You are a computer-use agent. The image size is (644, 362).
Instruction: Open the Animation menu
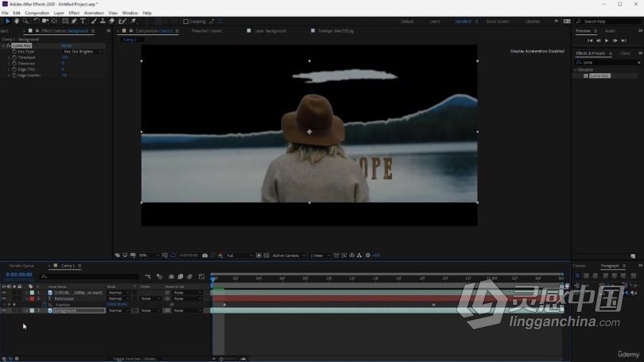pos(94,14)
